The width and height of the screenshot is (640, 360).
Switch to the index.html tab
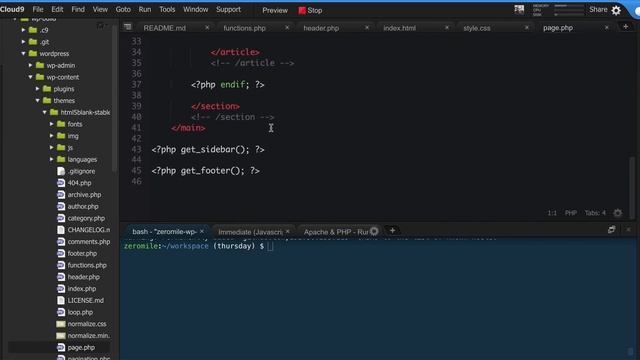point(400,28)
